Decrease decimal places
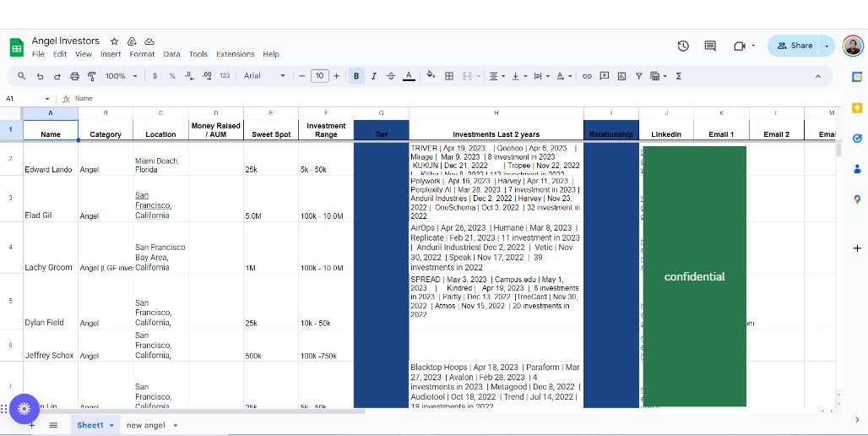Screen dimensions: 868x436 189,76
